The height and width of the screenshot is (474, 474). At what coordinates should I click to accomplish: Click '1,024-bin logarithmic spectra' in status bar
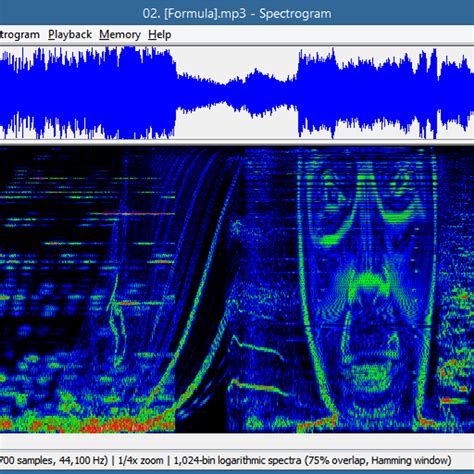click(x=237, y=460)
